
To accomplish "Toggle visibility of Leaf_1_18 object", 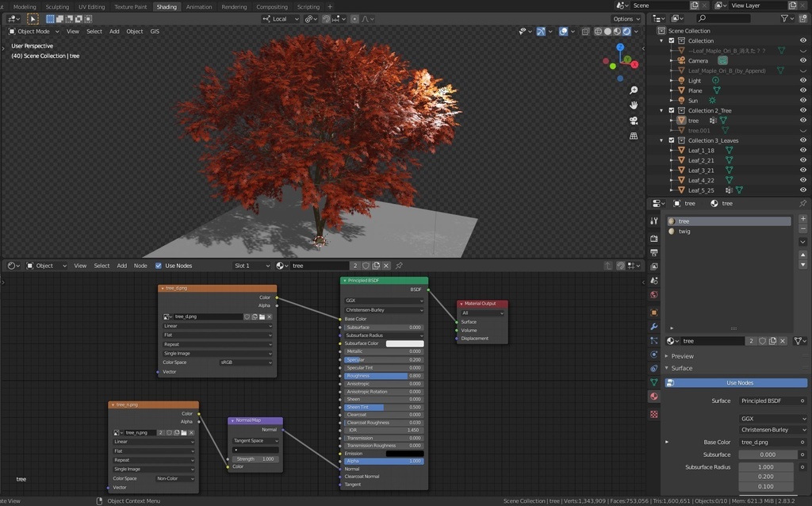I will [802, 150].
